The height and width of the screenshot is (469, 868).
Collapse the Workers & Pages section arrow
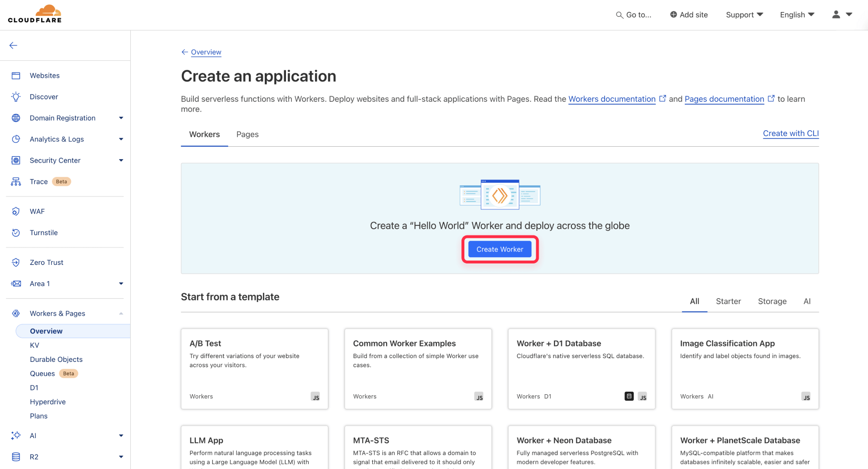121,314
